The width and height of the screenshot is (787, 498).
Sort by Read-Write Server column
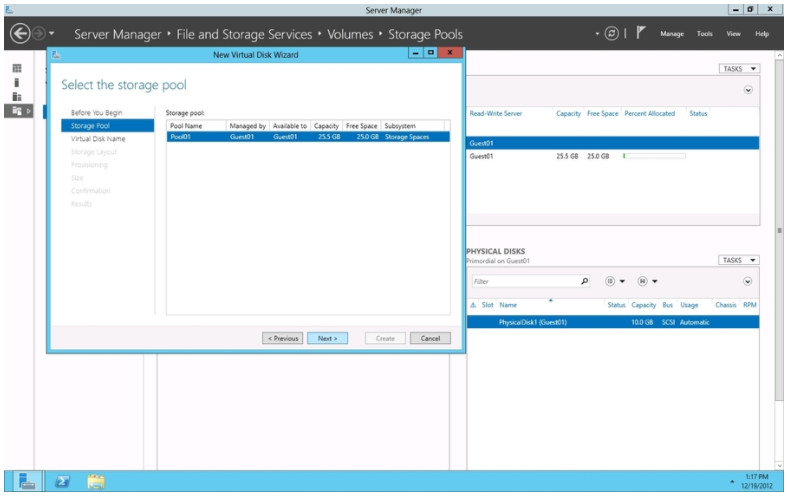point(495,113)
